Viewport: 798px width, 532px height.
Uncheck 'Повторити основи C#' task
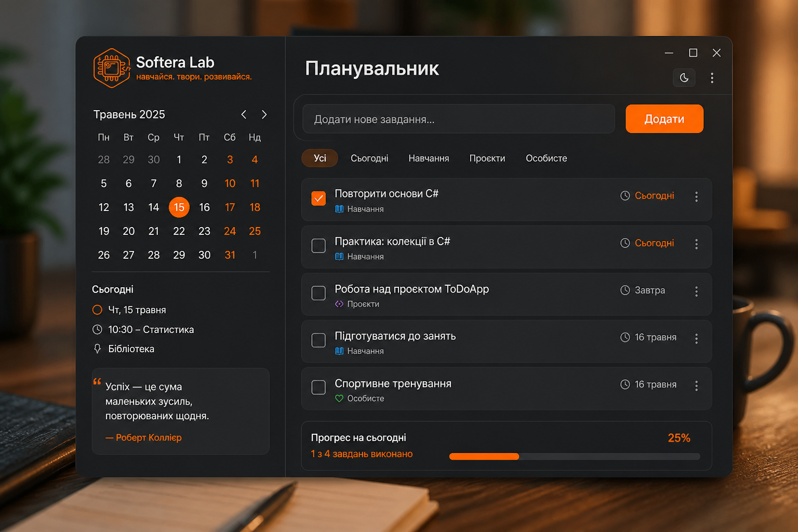318,198
